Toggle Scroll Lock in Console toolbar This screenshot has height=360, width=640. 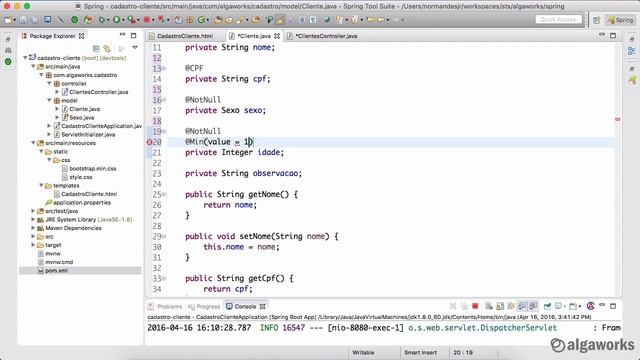pyautogui.click(x=500, y=306)
